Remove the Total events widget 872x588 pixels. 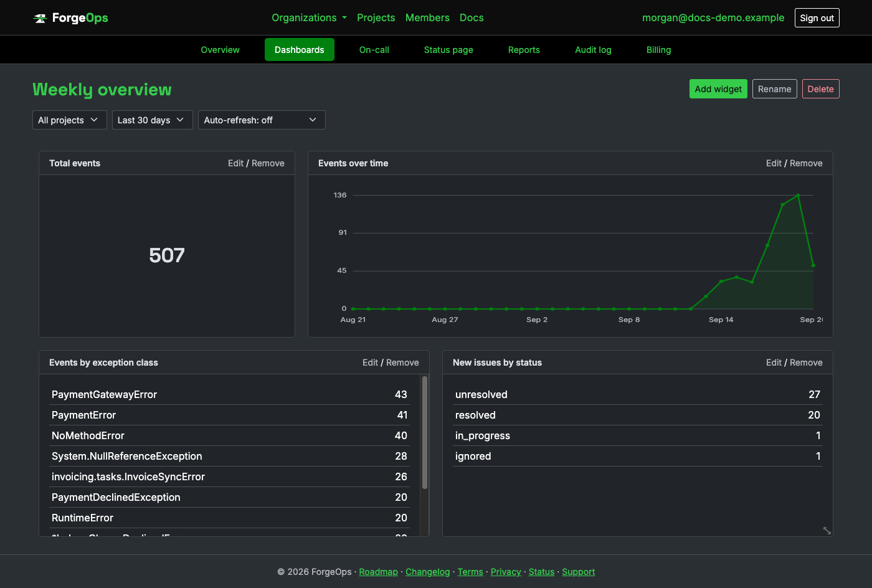coord(268,163)
